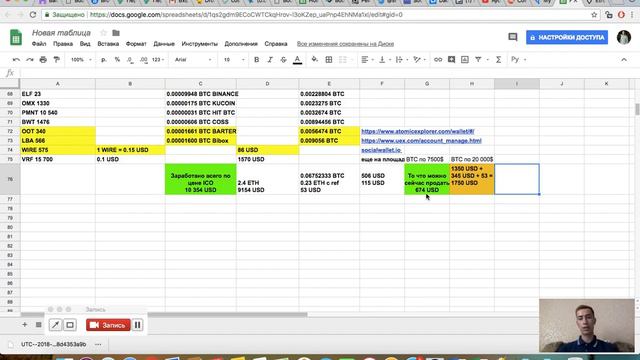Open the zoom 100% dropdown
The width and height of the screenshot is (640, 360).
coord(81,60)
